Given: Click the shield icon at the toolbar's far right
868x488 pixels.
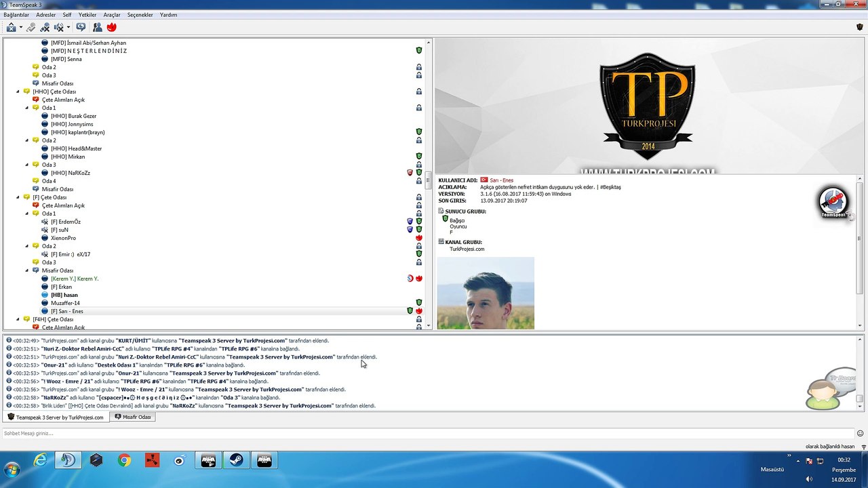Looking at the screenshot, I should (860, 27).
